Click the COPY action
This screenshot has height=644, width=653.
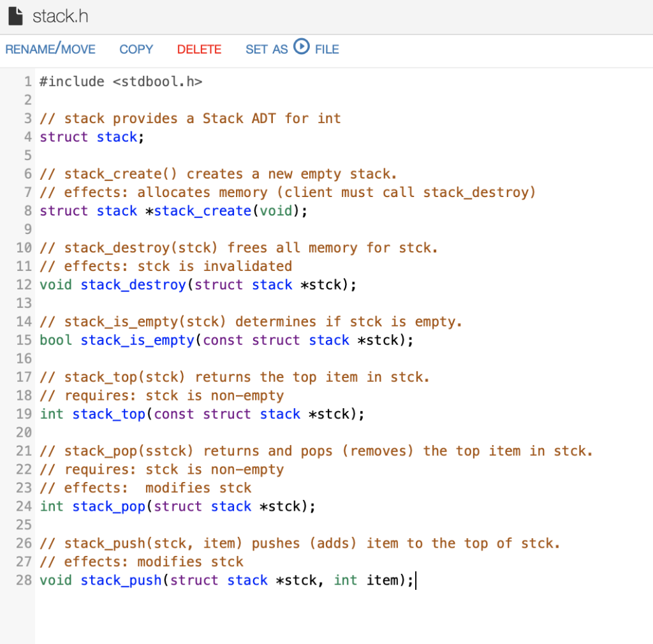[136, 49]
